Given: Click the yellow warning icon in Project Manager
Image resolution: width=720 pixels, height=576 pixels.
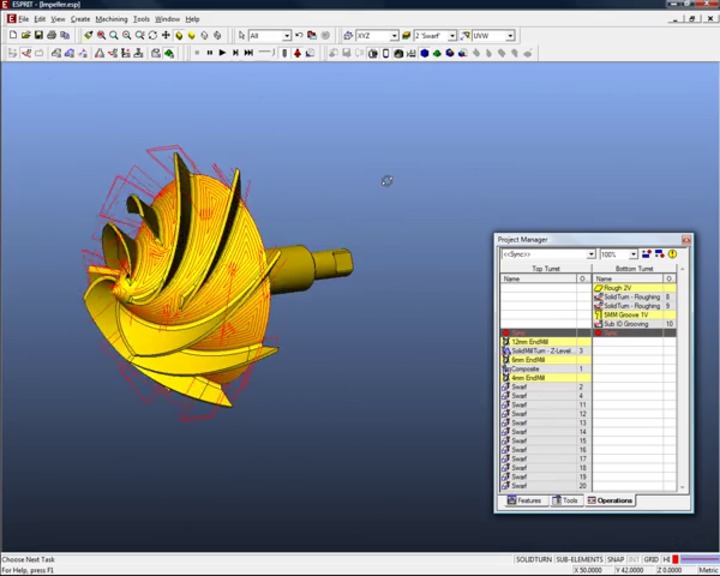Looking at the screenshot, I should click(673, 254).
